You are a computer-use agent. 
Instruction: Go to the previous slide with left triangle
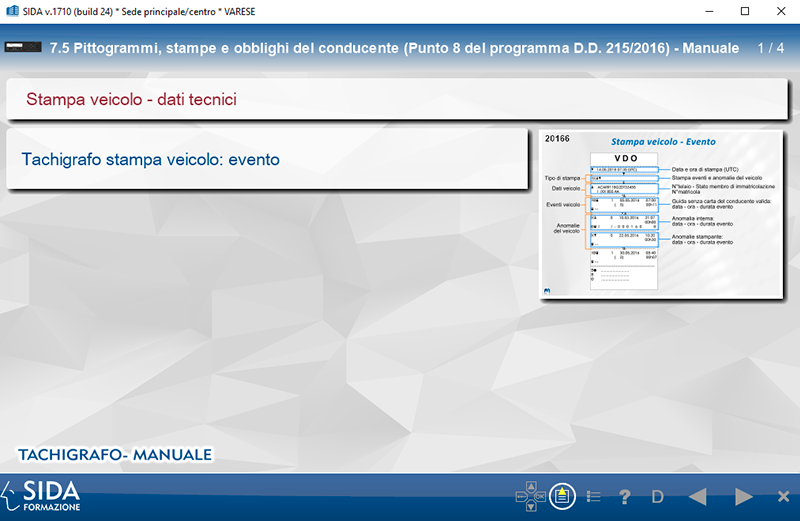coord(697,496)
